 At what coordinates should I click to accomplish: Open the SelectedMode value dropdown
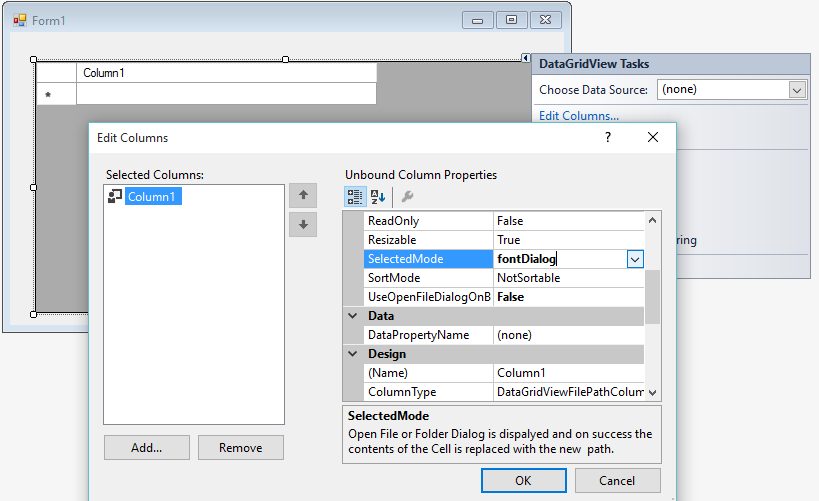pyautogui.click(x=634, y=259)
